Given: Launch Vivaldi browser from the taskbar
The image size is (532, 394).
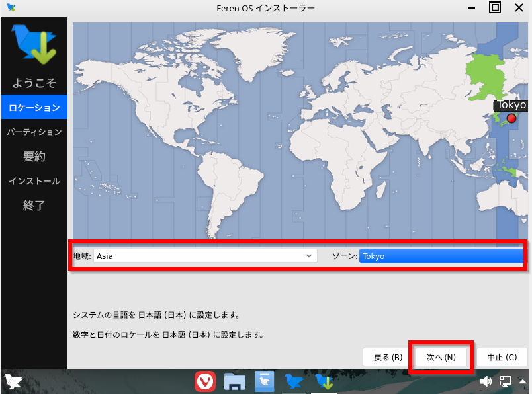Looking at the screenshot, I should [205, 381].
